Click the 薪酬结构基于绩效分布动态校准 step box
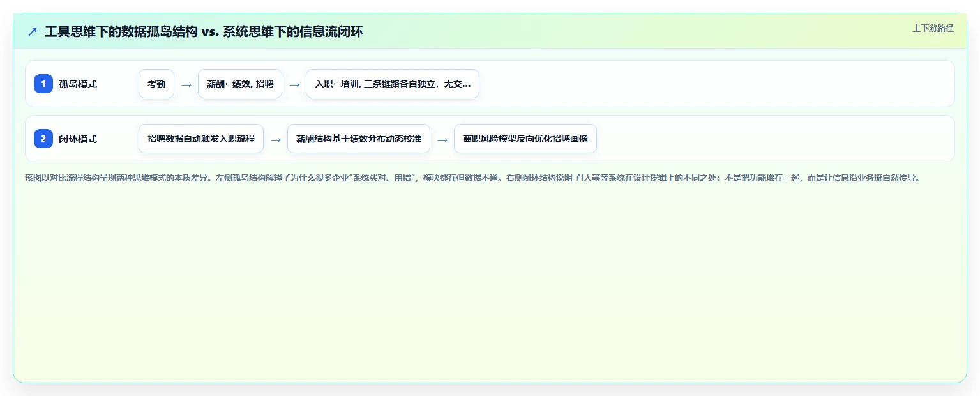The height and width of the screenshot is (396, 980). point(359,139)
